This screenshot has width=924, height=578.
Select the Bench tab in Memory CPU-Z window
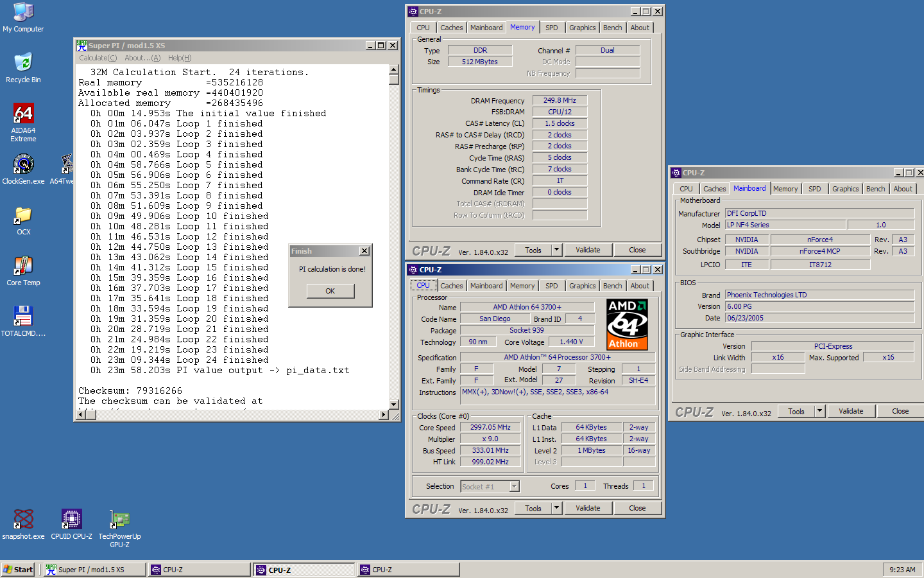[x=612, y=28]
